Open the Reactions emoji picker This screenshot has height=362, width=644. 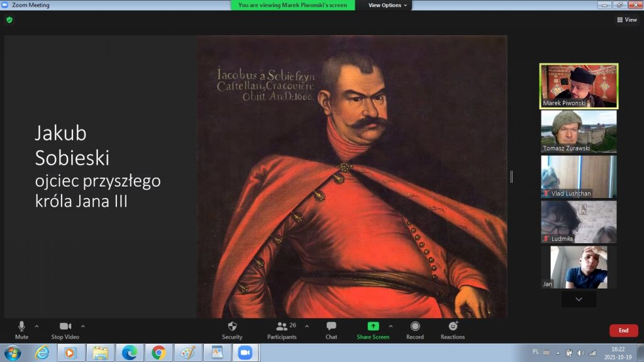[x=453, y=330]
